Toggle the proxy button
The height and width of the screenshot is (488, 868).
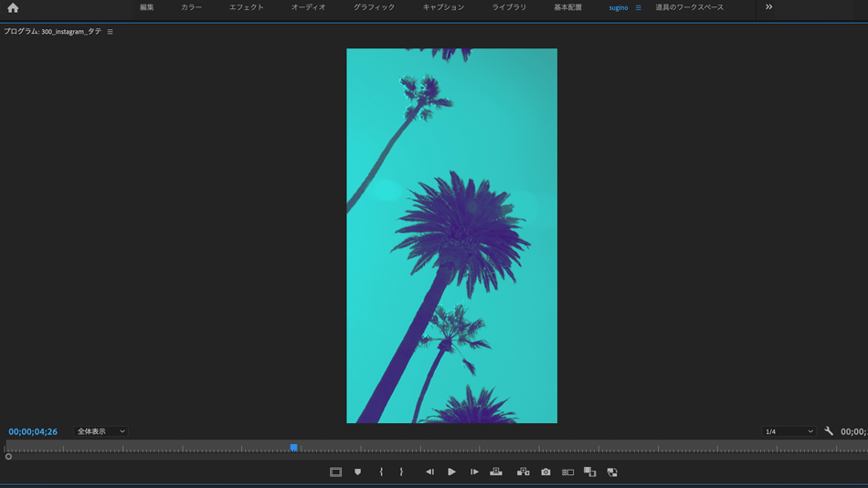tap(589, 472)
